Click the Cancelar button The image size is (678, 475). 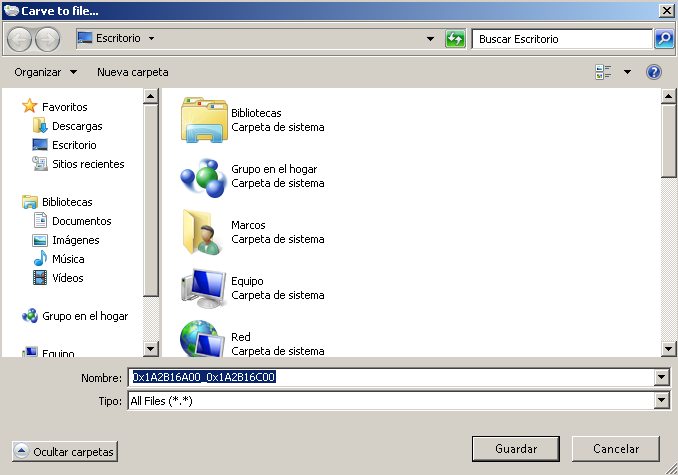[616, 448]
